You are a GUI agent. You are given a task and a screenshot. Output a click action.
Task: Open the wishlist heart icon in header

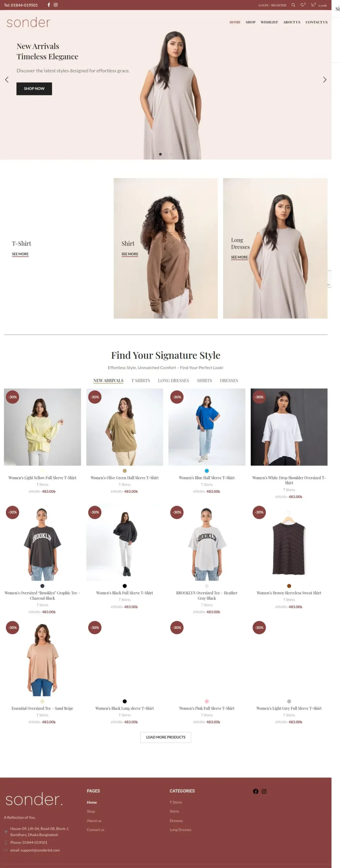[x=303, y=5]
